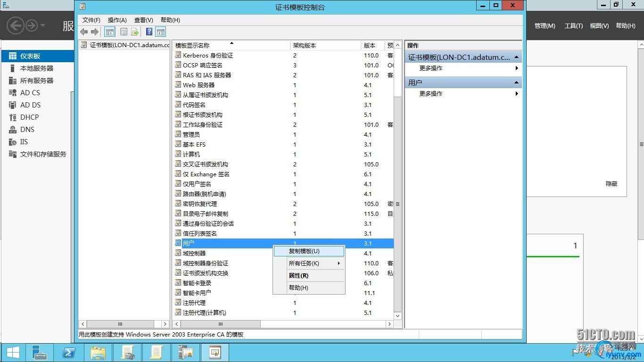This screenshot has height=362, width=644.
Task: Select the 证书模板(LON-DC1.adatum.com) tree node
Action: tap(125, 45)
